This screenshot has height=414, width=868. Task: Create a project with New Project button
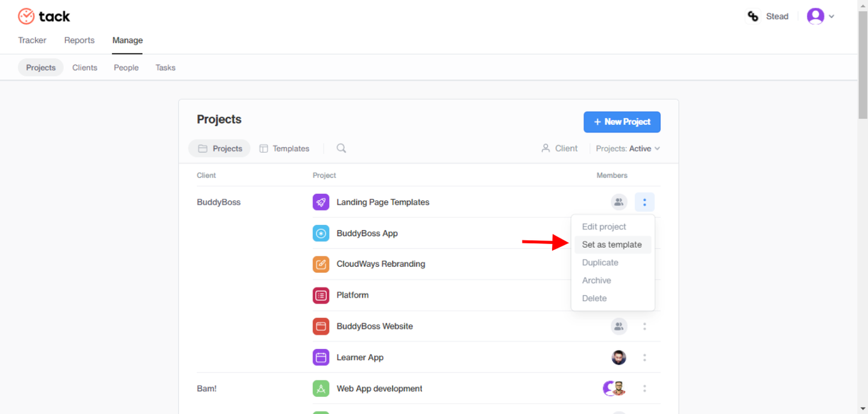[622, 122]
